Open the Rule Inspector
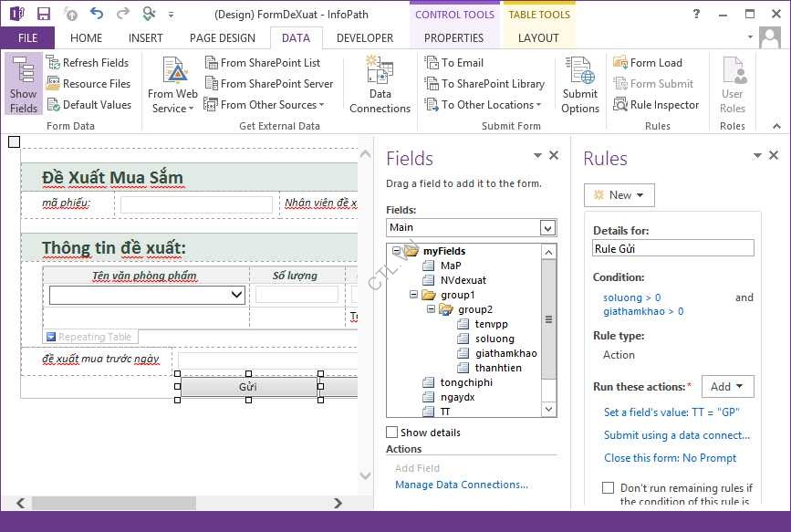The image size is (791, 532). click(655, 105)
